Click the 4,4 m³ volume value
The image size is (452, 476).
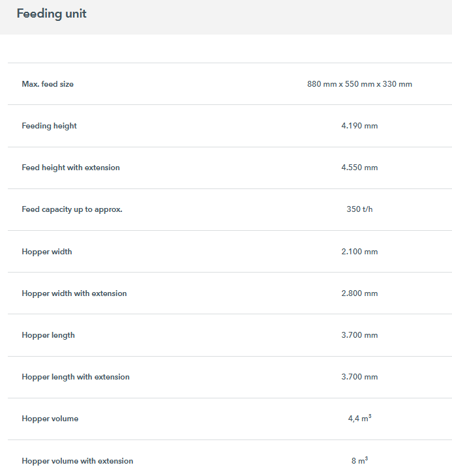pyautogui.click(x=359, y=419)
